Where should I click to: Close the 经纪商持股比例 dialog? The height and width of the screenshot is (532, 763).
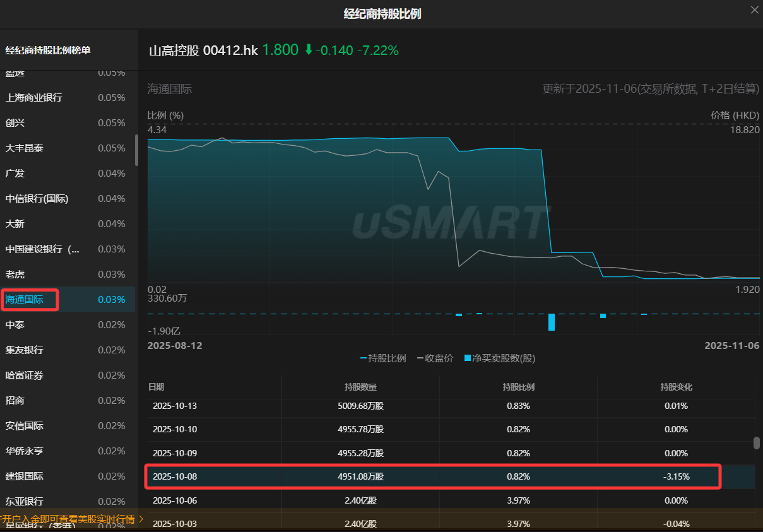pyautogui.click(x=754, y=9)
